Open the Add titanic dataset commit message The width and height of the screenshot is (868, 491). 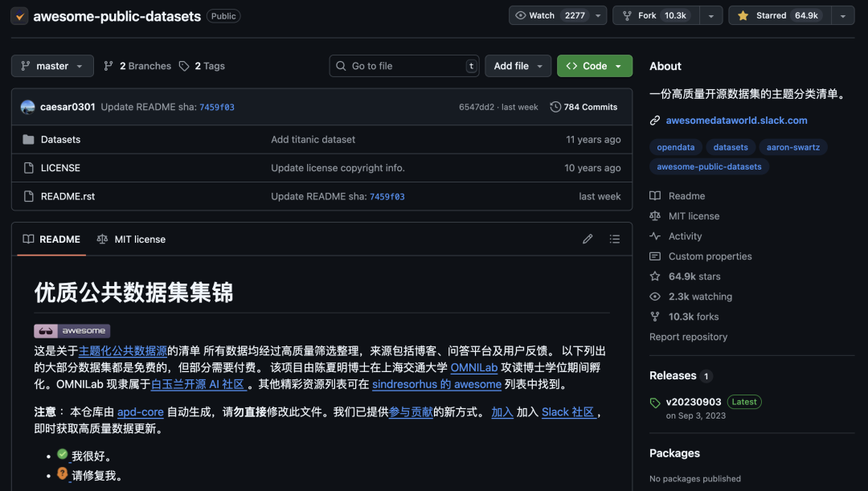(313, 140)
